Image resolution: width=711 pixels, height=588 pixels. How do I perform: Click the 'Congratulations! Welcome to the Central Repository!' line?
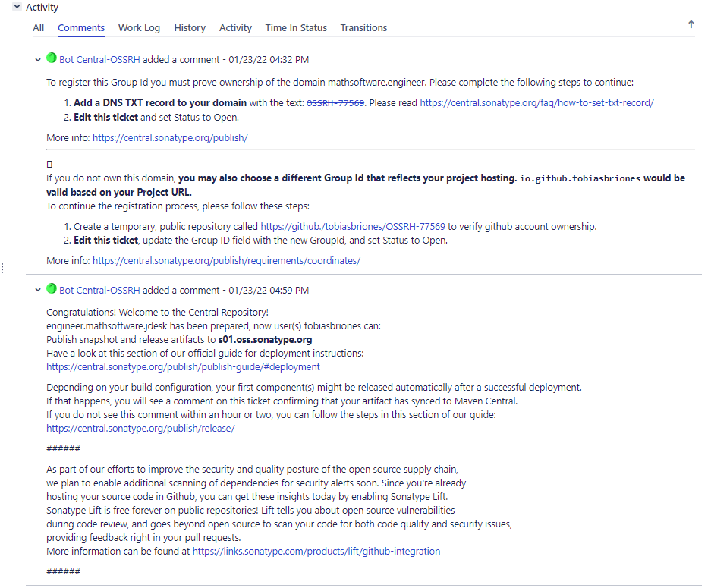(x=157, y=313)
